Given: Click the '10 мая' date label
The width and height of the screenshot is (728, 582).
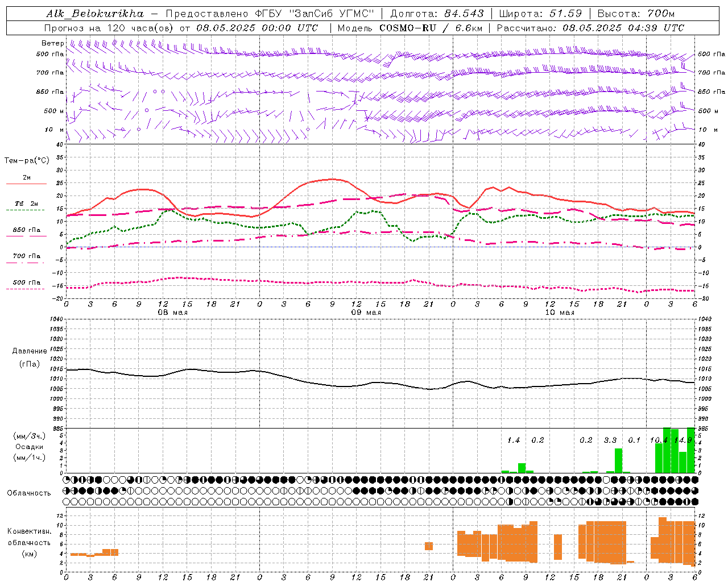Looking at the screenshot, I should pyautogui.click(x=560, y=313).
